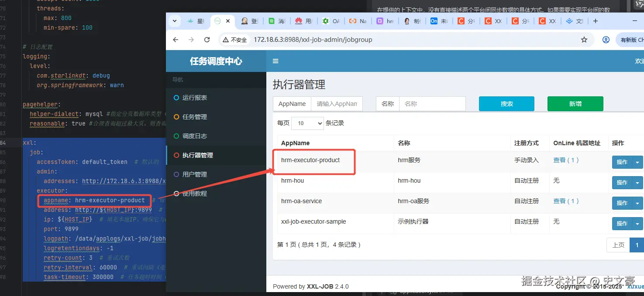Screen dimensions: 644x296
Task: Close the active xxl-job browser tab
Action: point(228,21)
